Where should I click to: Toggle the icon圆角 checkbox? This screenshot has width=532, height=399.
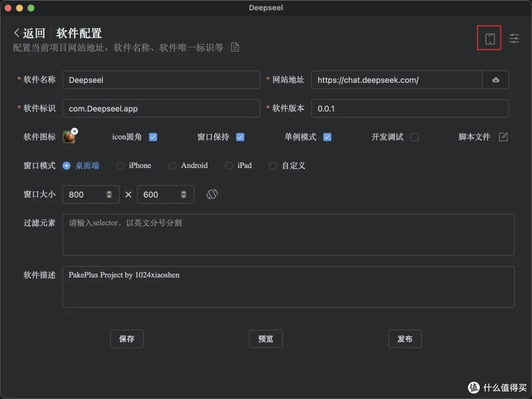(x=153, y=137)
